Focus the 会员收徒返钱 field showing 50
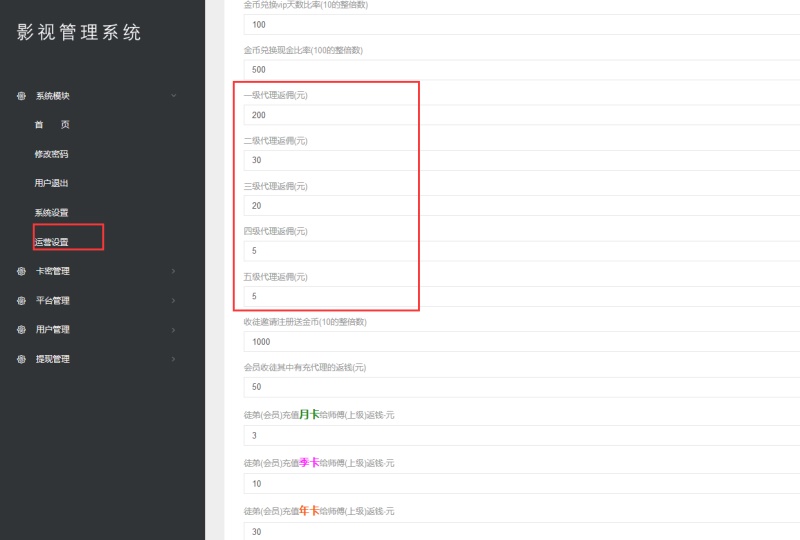This screenshot has height=540, width=800. point(521,387)
